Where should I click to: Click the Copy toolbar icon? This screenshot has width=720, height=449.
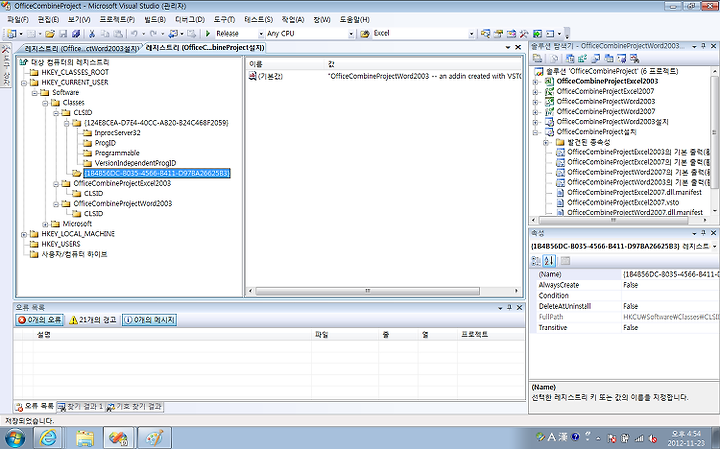point(105,34)
